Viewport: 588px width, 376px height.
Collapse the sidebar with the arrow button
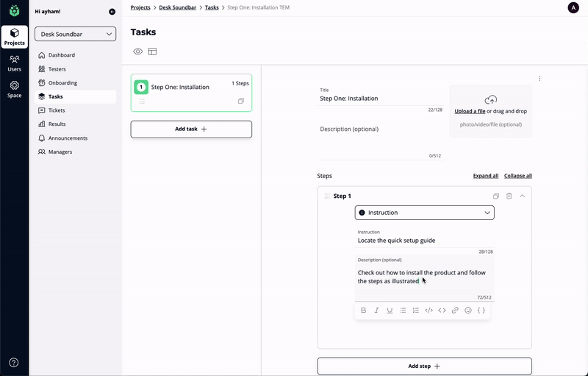112,12
